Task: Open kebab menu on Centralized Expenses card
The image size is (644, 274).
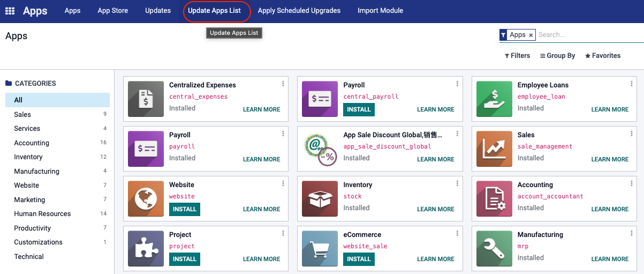Action: coord(283,84)
